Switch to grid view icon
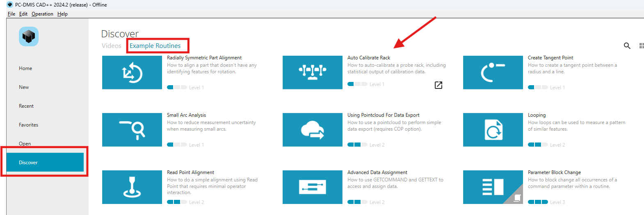This screenshot has height=215, width=644. [641, 45]
